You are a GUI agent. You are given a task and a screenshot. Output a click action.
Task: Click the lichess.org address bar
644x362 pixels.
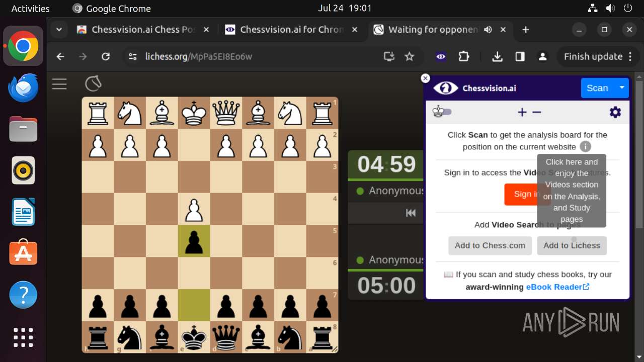tap(262, 57)
